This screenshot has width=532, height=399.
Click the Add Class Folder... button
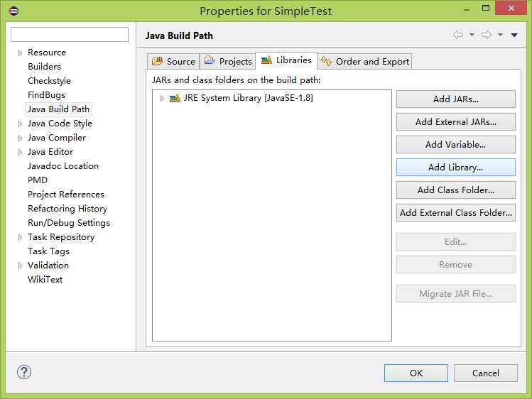pyautogui.click(x=456, y=190)
